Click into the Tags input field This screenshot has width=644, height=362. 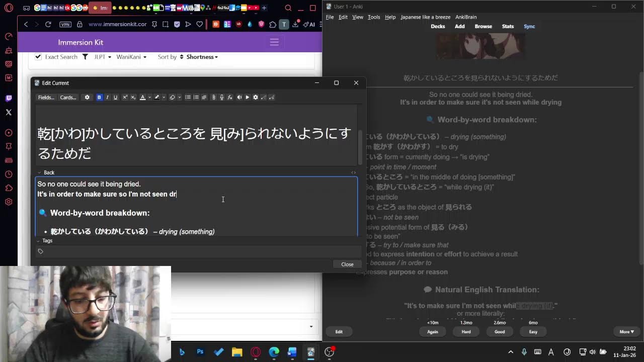coord(199,251)
